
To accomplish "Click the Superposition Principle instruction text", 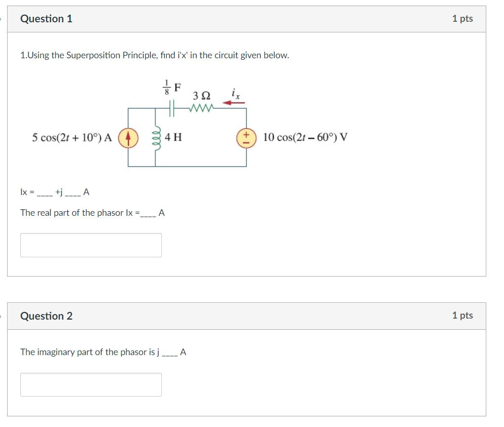I will (154, 55).
